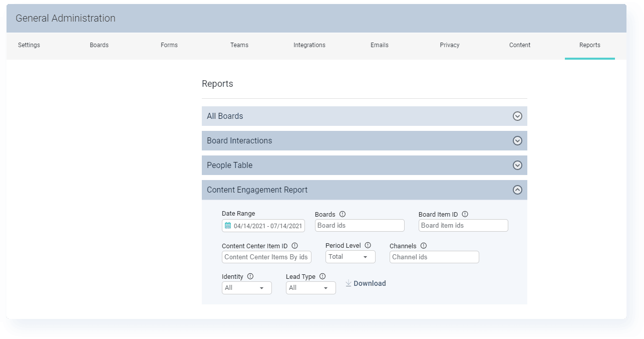Focus the Channel ids input field
Screen dimensions: 644x339
click(x=434, y=257)
